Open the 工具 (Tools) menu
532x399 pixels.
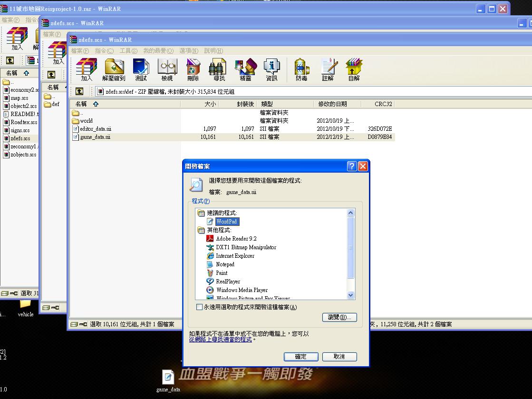[128, 51]
